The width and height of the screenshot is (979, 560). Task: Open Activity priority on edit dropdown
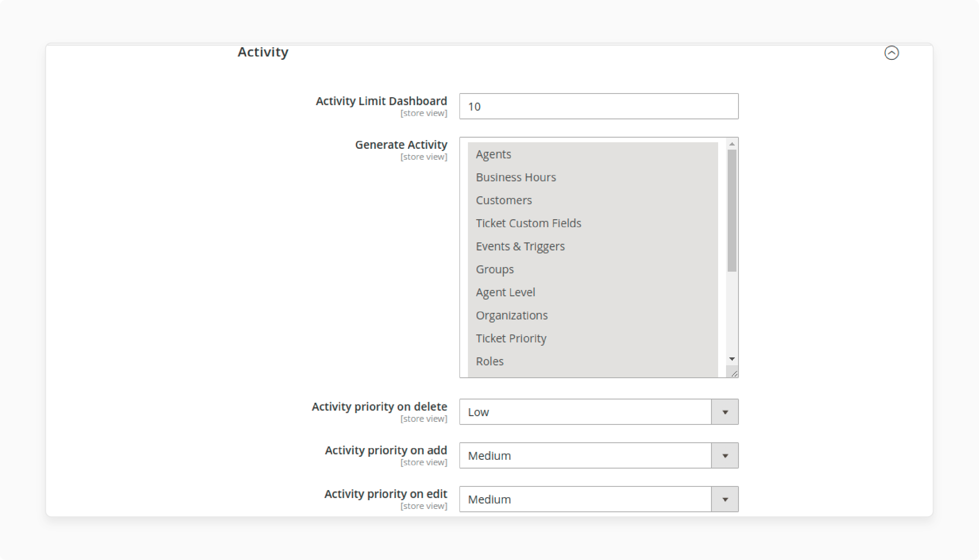coord(598,499)
